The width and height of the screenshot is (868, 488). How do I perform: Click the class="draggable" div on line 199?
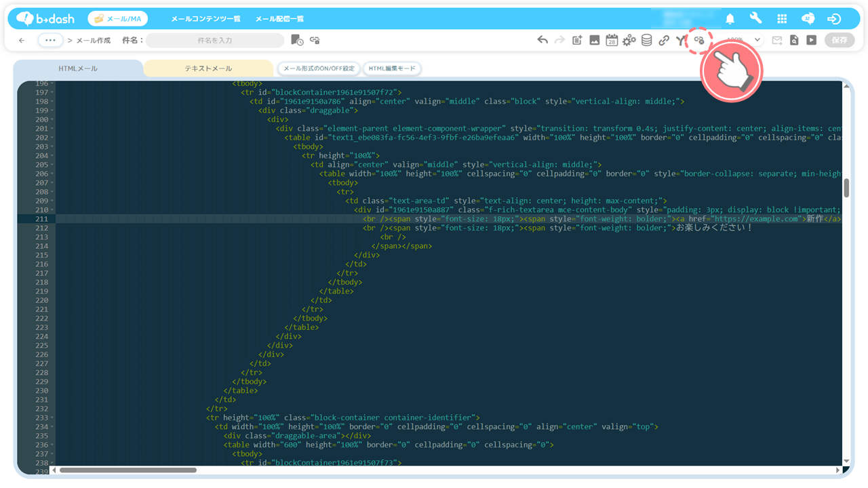[308, 110]
